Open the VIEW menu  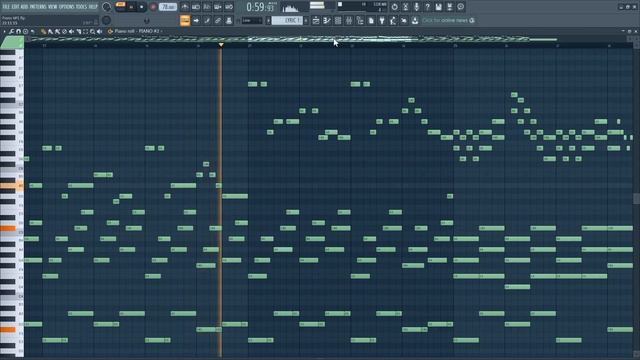(x=52, y=7)
